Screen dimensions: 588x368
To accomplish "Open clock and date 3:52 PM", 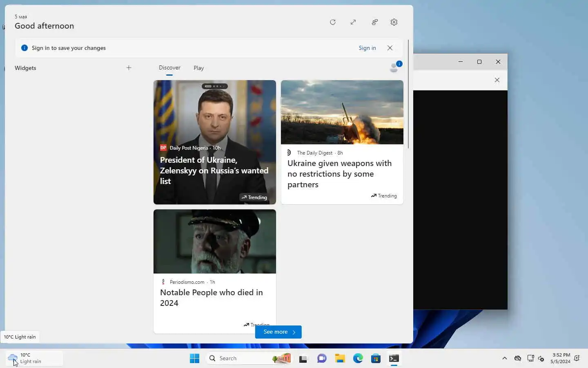I will point(560,358).
